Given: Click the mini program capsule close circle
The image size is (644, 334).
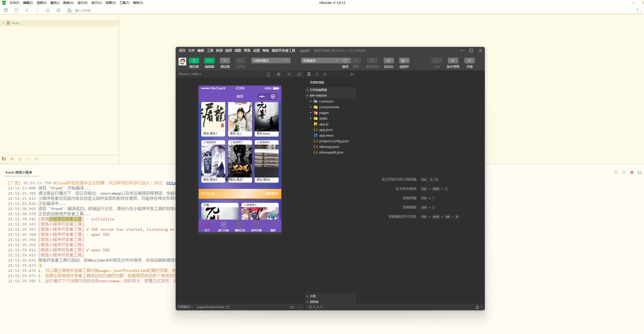Looking at the screenshot, I should pyautogui.click(x=273, y=97).
